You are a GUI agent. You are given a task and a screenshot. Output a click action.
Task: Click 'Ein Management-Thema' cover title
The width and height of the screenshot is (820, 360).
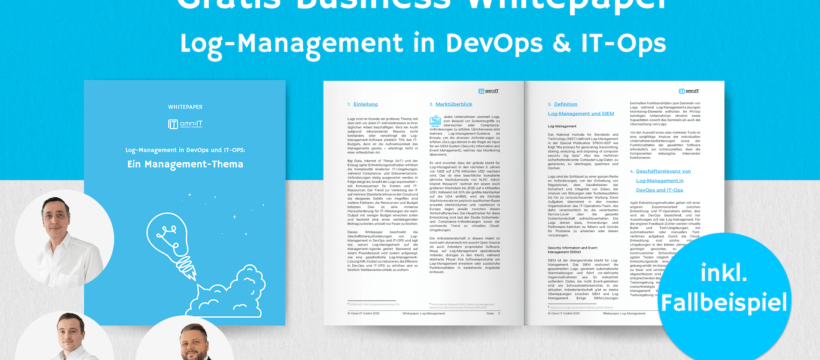click(185, 164)
